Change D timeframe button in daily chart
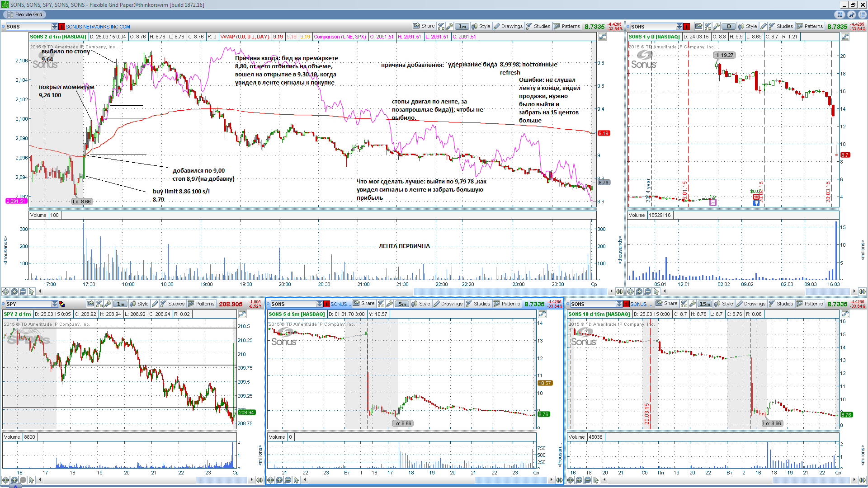 729,26
